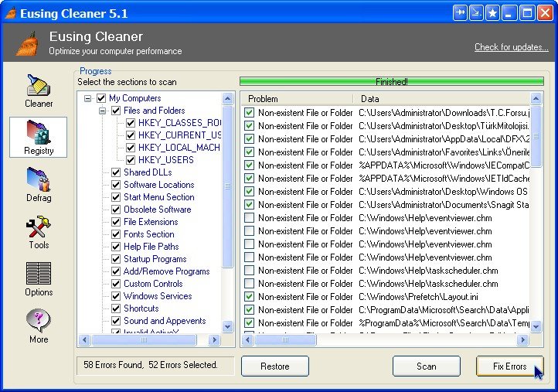Click the section tree's scroll-left arrow
Image resolution: width=558 pixels, height=392 pixels.
[x=84, y=339]
